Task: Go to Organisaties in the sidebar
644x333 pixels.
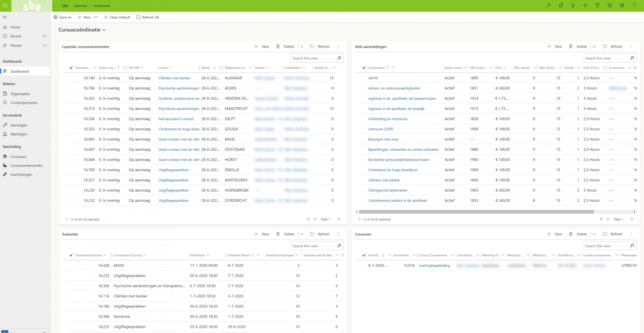Action: tap(20, 94)
